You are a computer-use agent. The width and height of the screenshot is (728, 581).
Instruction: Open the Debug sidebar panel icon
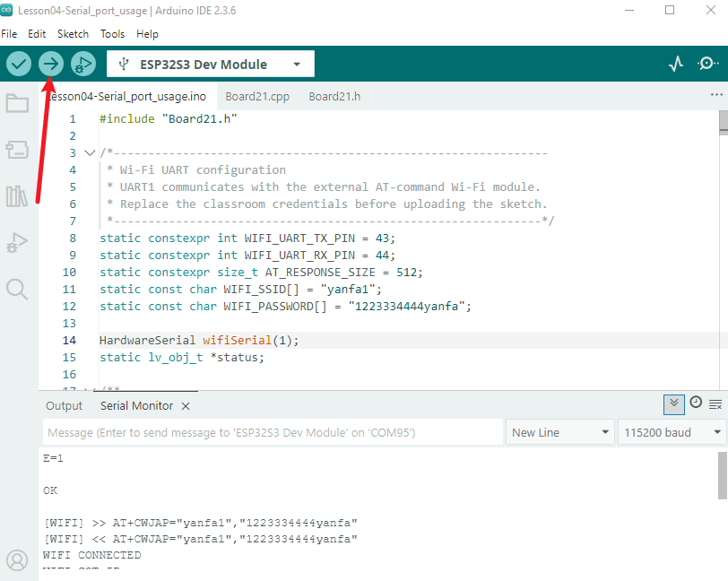(17, 242)
